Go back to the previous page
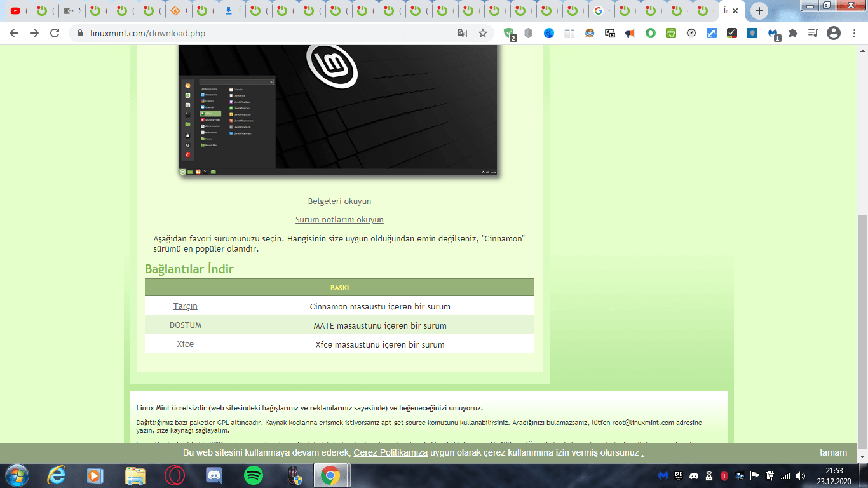The height and width of the screenshot is (488, 868). [x=14, y=33]
